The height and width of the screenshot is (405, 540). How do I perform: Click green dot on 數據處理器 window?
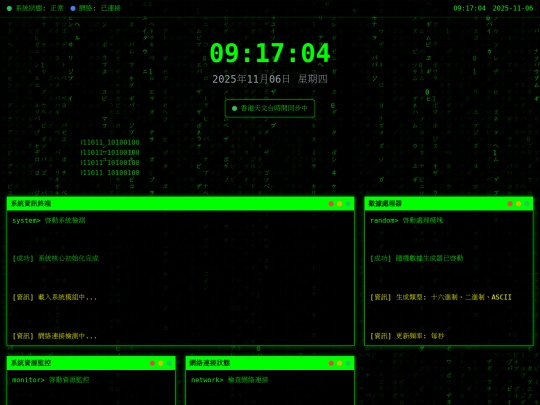click(x=527, y=204)
